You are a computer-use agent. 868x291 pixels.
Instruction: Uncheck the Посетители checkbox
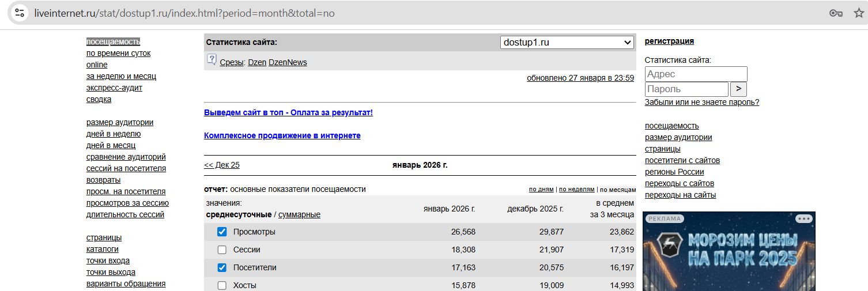click(x=222, y=268)
